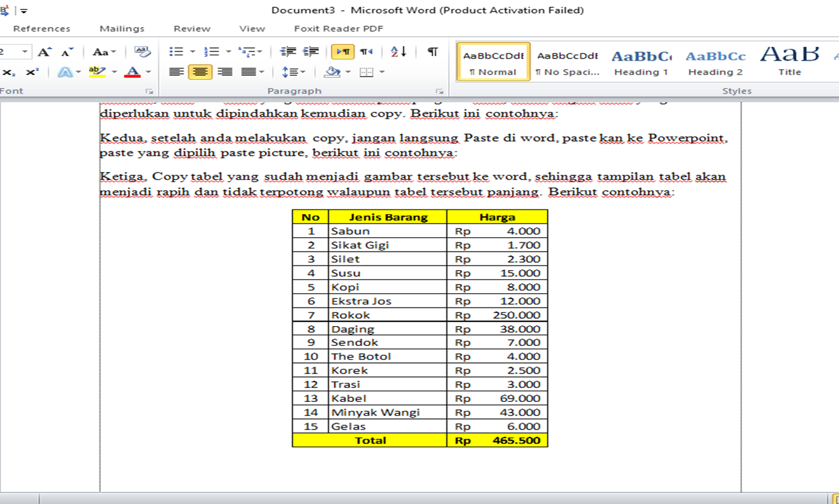Toggle Justify alignment
This screenshot has height=504, width=839.
(x=248, y=72)
